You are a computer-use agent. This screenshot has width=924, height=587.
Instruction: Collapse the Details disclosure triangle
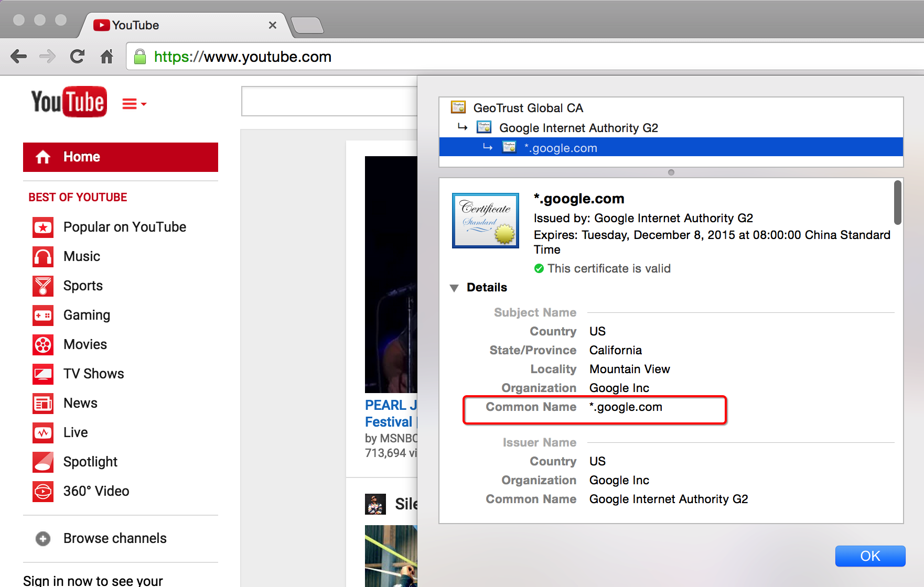(454, 288)
